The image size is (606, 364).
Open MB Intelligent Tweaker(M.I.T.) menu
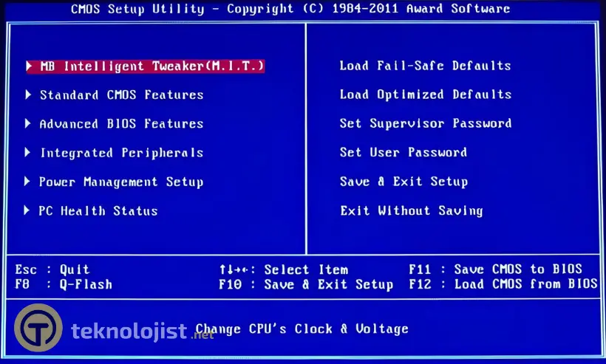(151, 66)
